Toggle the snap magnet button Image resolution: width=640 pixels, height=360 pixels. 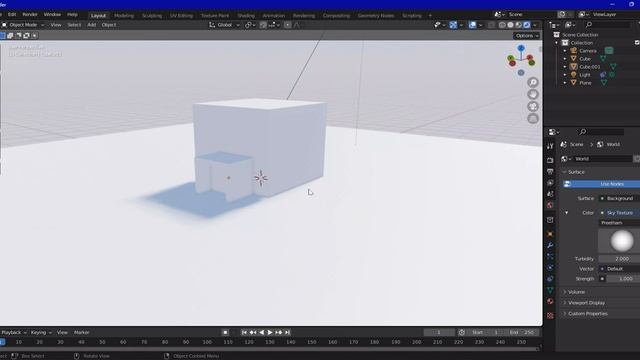pos(263,25)
